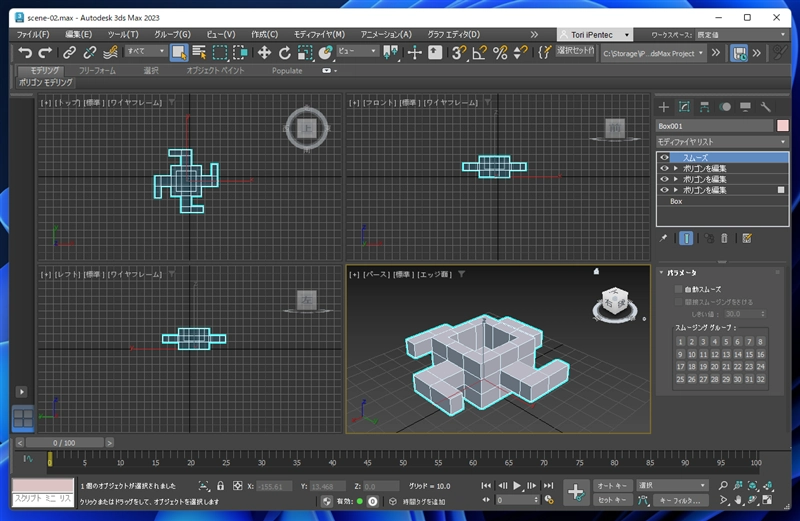Screen dimensions: 800x521
Task: Toggle smoothing group 32 button
Action: [760, 379]
